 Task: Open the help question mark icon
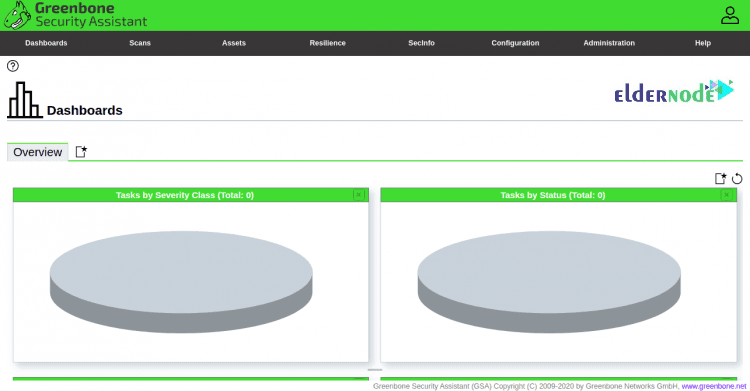[13, 66]
